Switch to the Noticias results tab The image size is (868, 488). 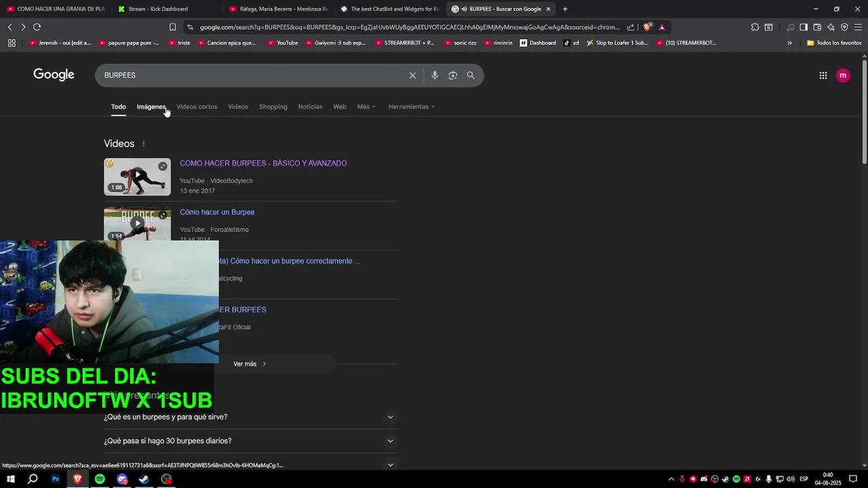(x=311, y=106)
